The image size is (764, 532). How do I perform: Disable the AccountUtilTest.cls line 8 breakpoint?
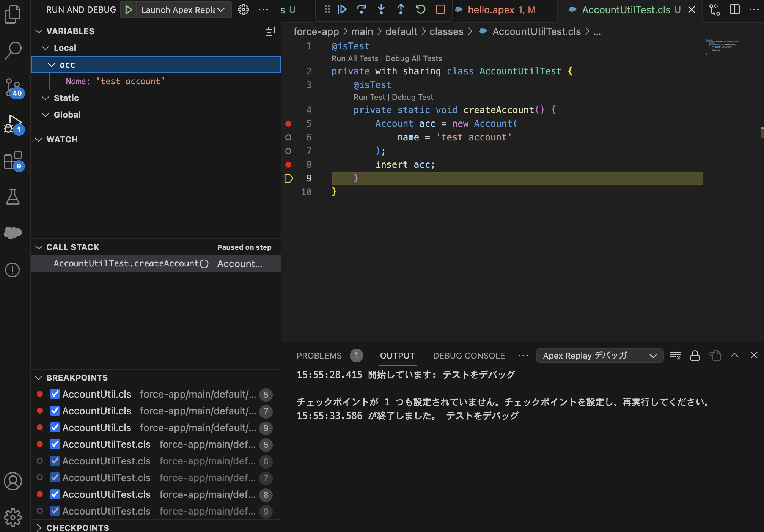(x=55, y=494)
